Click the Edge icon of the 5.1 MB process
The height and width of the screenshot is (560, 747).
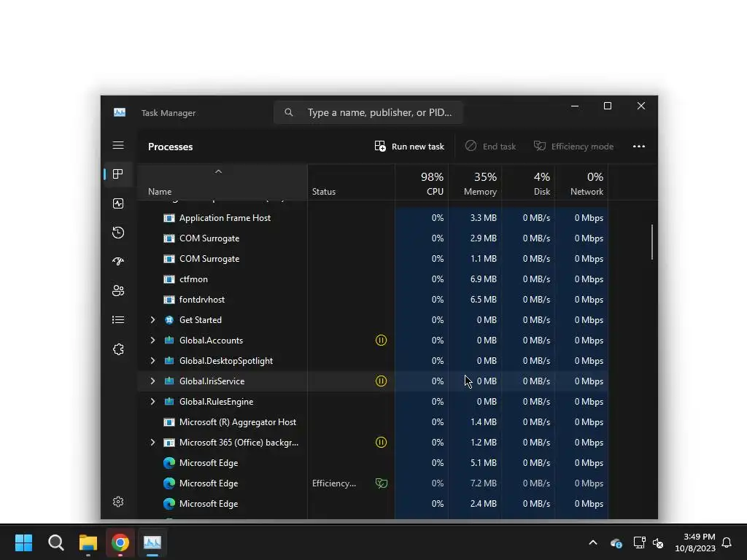[169, 463]
